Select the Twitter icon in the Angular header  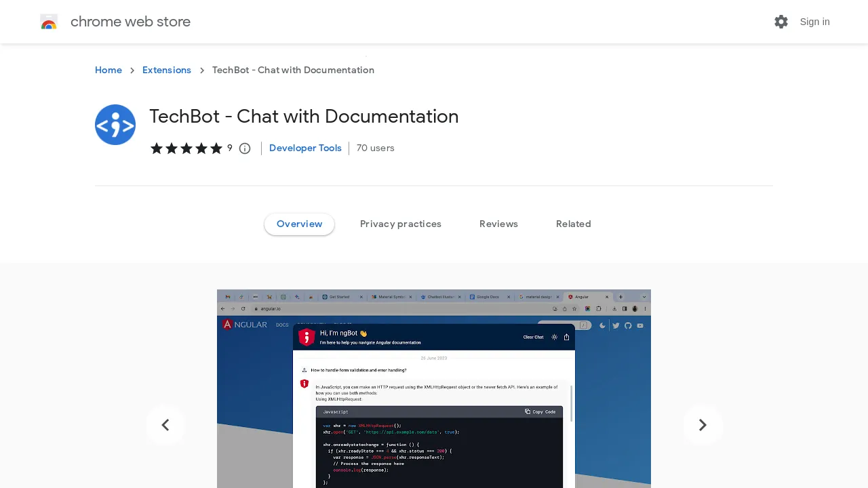(615, 325)
